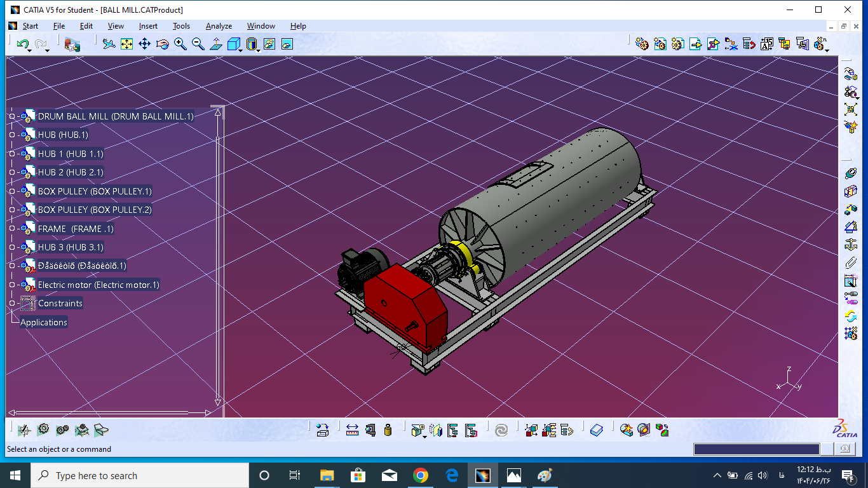Screen dimensions: 868x488
Task: Click the Fly mode airplane icon
Action: (x=109, y=44)
